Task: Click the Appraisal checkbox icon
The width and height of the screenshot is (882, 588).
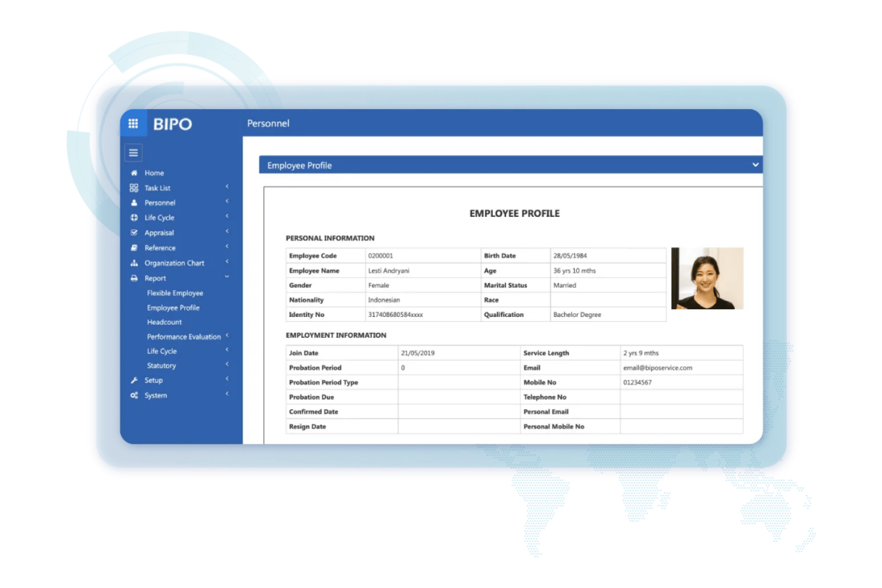Action: 134,232
